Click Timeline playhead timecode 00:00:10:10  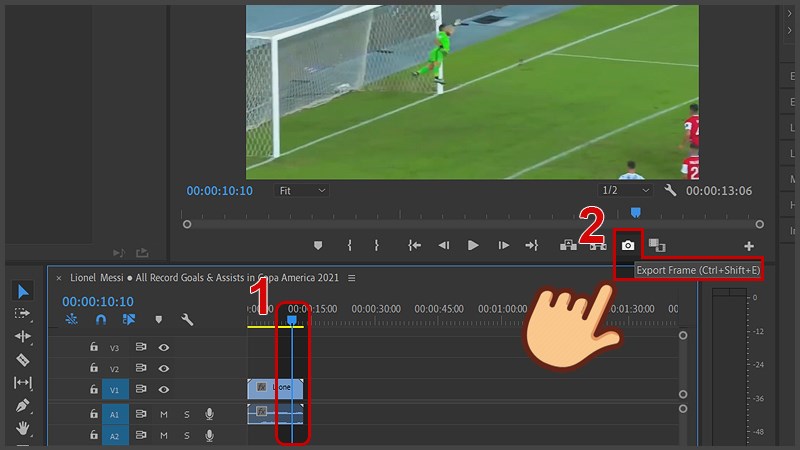[98, 302]
